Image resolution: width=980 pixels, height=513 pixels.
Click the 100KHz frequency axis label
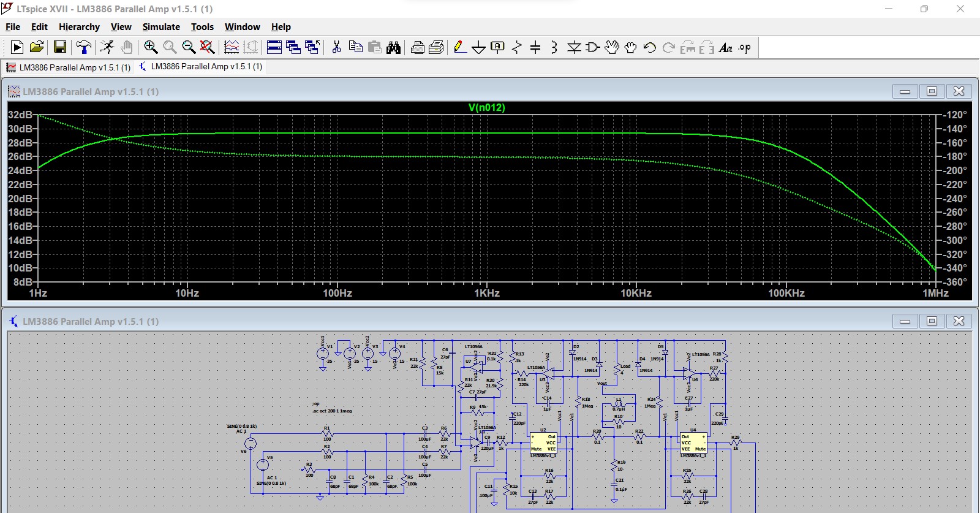786,294
